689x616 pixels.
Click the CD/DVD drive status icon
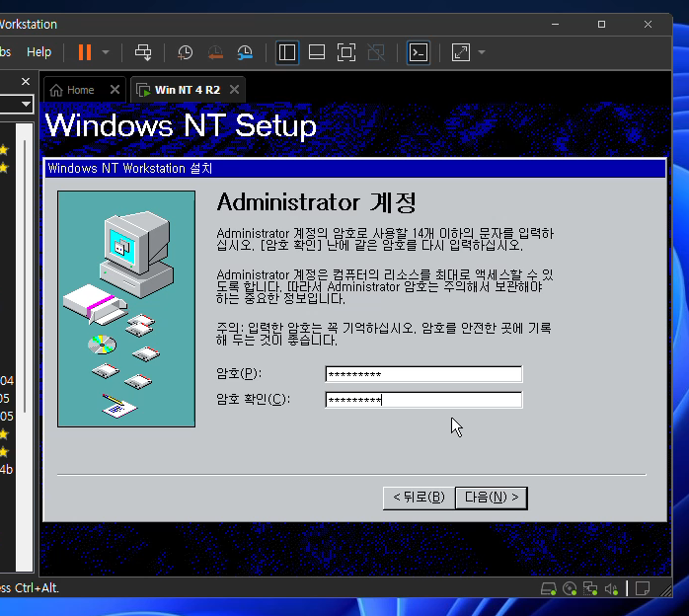[570, 588]
